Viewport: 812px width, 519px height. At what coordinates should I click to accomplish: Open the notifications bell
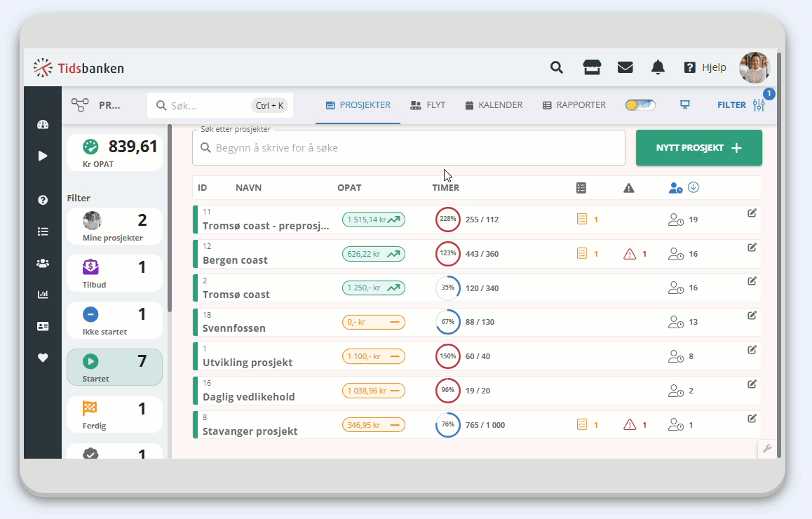(x=658, y=67)
